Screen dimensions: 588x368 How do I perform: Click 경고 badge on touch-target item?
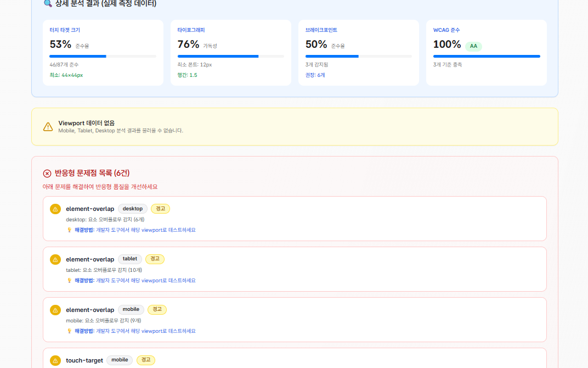pyautogui.click(x=146, y=360)
